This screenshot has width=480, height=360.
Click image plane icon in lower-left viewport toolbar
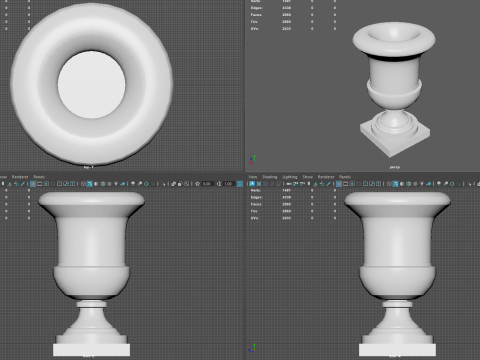(x=10, y=184)
